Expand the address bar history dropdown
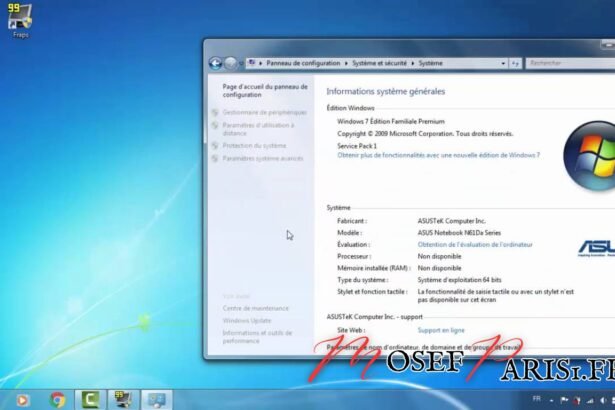615x410 pixels. click(503, 63)
